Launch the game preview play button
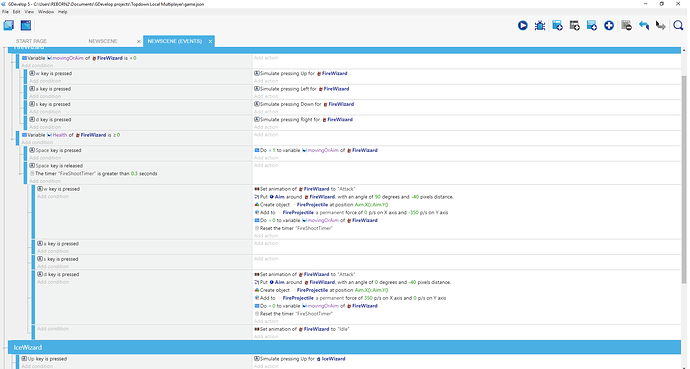The image size is (690, 369). (x=522, y=26)
